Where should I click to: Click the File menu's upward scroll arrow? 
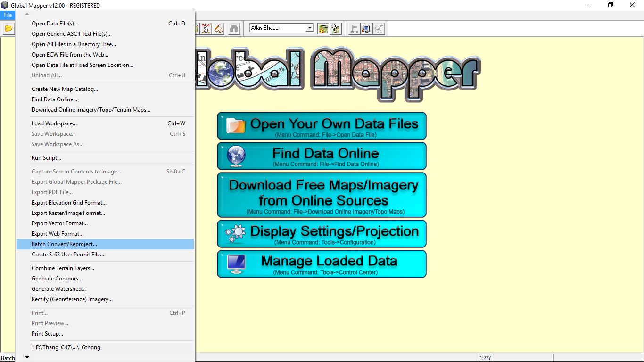tap(27, 14)
